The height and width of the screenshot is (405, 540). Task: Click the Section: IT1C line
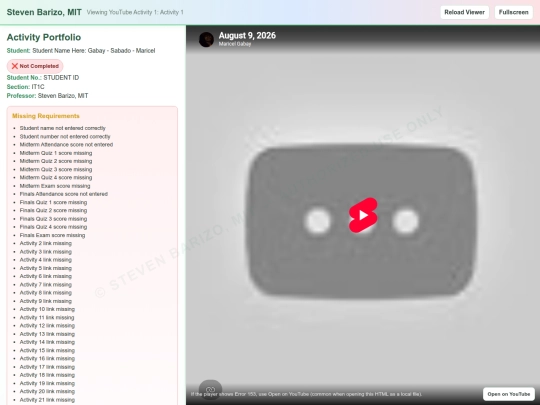pos(25,87)
